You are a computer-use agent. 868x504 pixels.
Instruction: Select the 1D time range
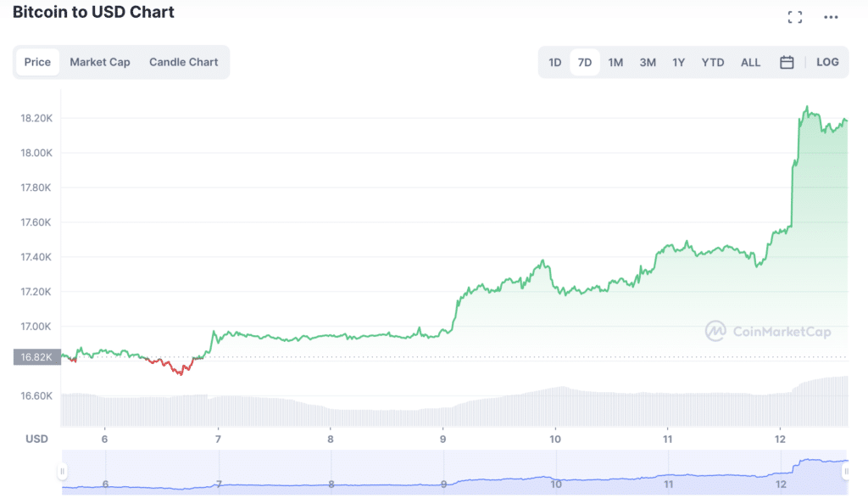point(554,63)
